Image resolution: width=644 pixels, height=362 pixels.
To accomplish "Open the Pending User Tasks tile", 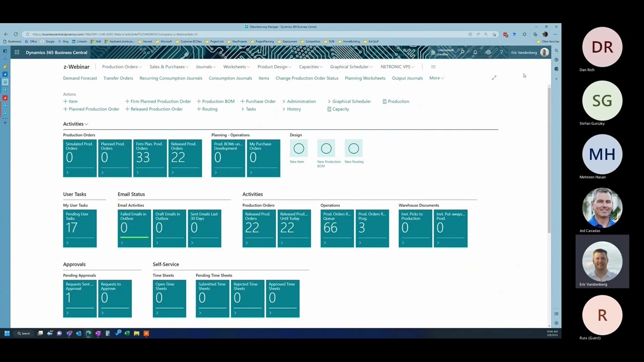I will tap(80, 229).
